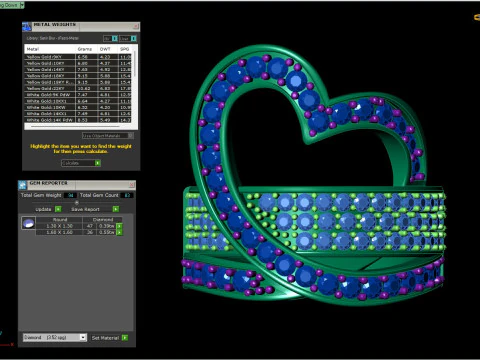Open the top-left corner dropdown arrow
480x360 pixels.
(22, 5)
